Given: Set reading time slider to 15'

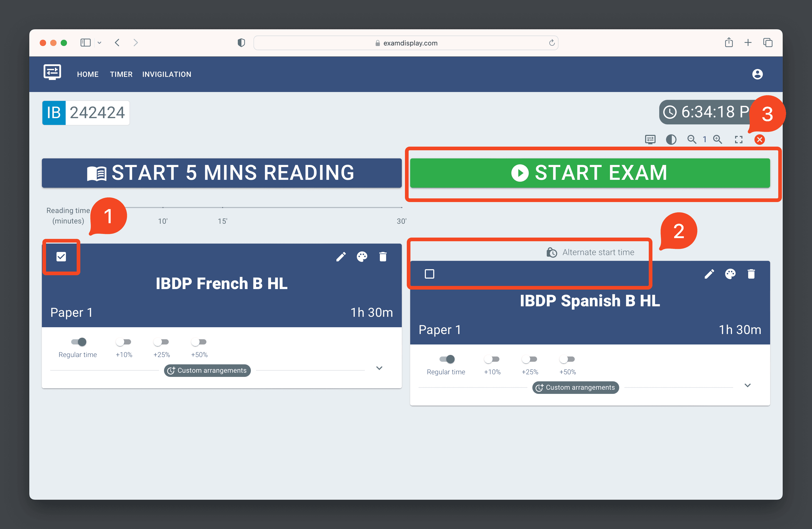Looking at the screenshot, I should 222,207.
